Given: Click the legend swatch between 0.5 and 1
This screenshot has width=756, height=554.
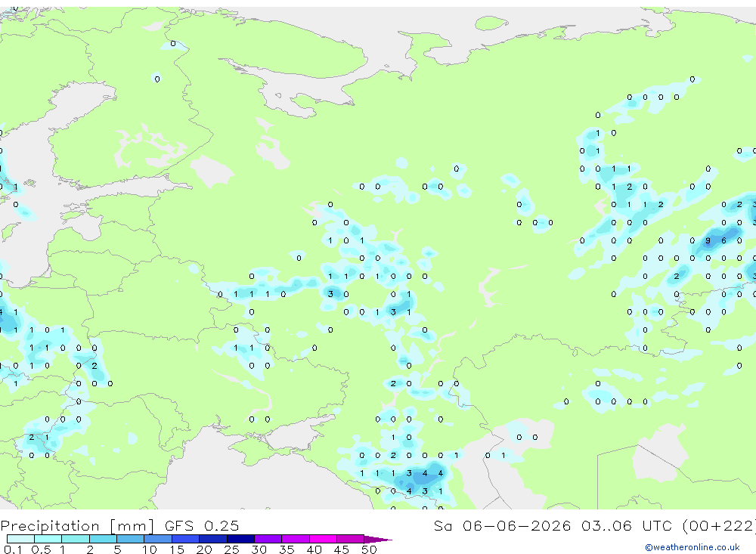Looking at the screenshot, I should pos(48,539).
